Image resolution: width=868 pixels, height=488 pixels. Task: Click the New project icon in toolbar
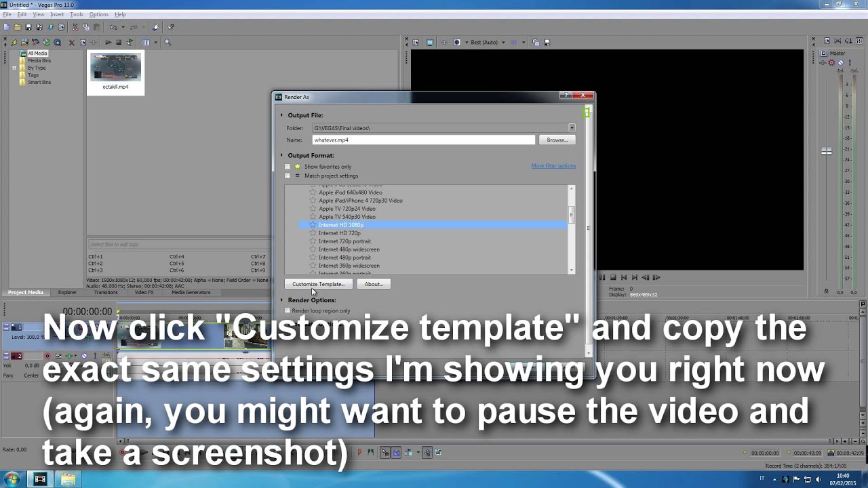coord(6,27)
